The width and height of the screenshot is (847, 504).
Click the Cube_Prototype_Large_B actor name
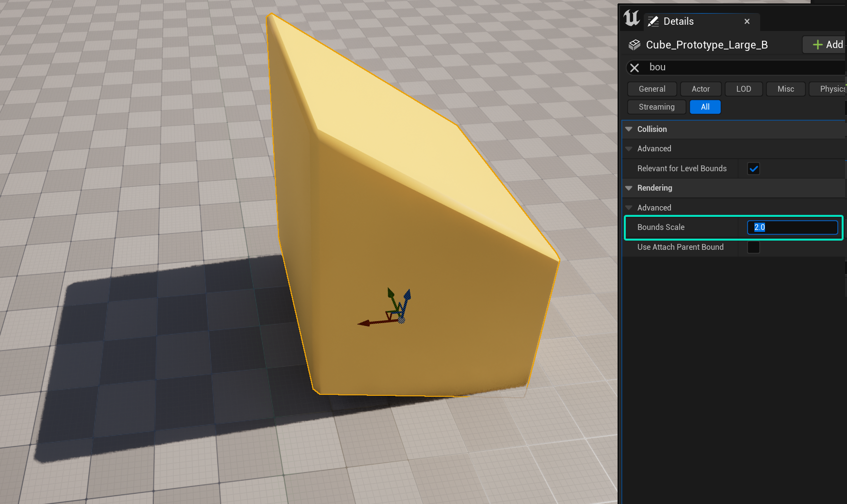click(707, 45)
